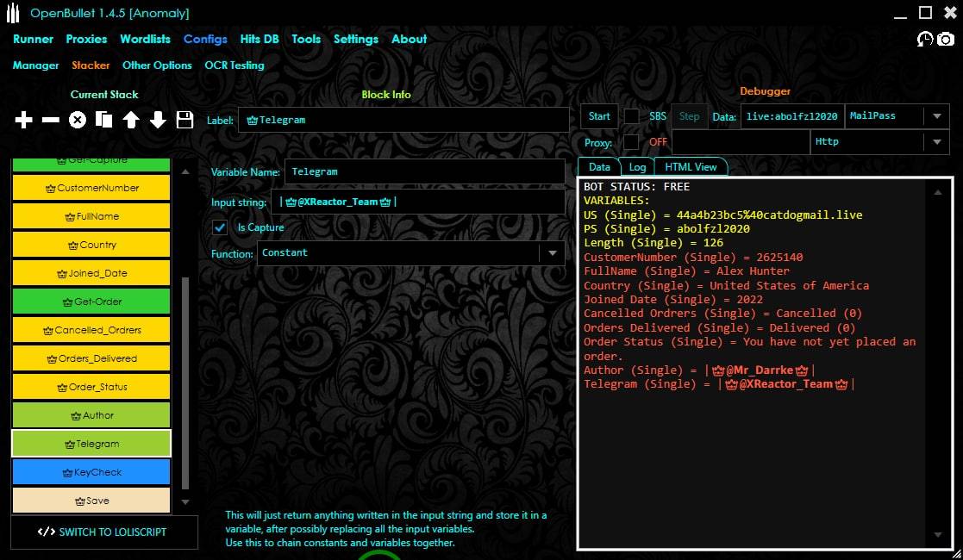Select the FullName block
963x560 pixels.
point(91,216)
